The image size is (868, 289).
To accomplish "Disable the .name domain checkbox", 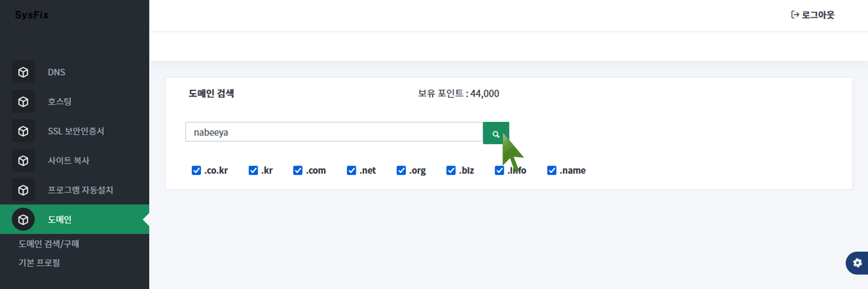I will click(552, 170).
